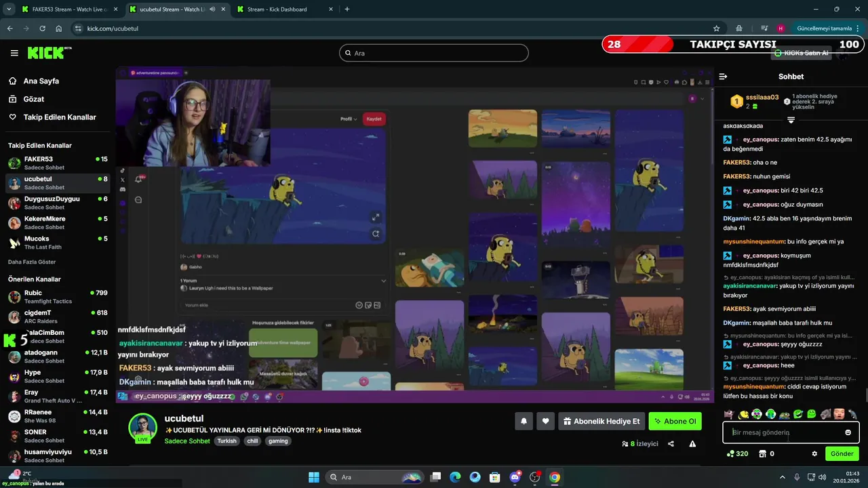
Task: Open the Kick hamburger sidebar menu
Action: [x=14, y=53]
